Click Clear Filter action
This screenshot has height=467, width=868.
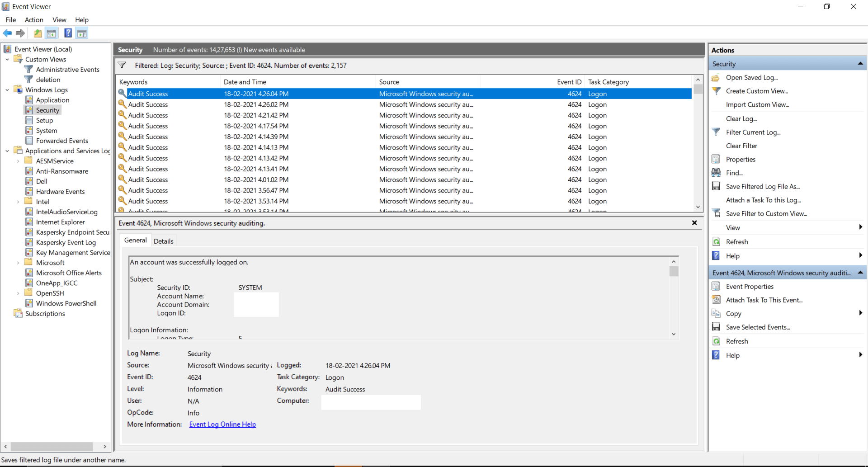coord(741,146)
